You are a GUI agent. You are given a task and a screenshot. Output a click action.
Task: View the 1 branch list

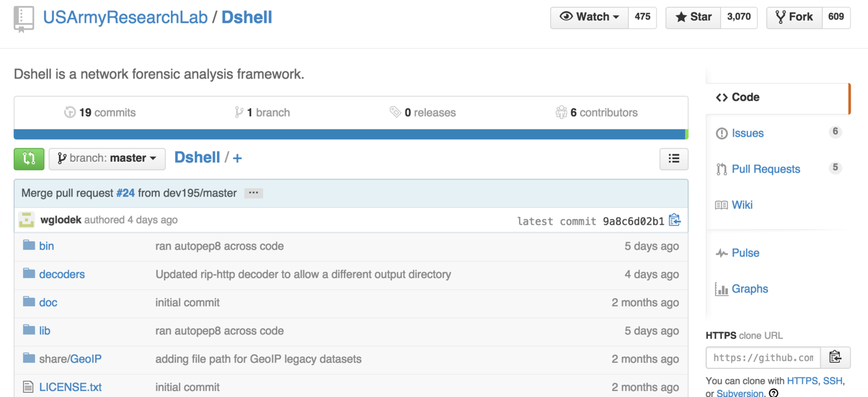(x=269, y=112)
